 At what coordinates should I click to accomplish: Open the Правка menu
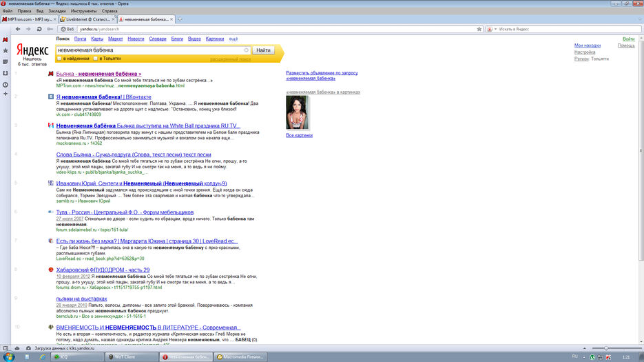coord(24,11)
